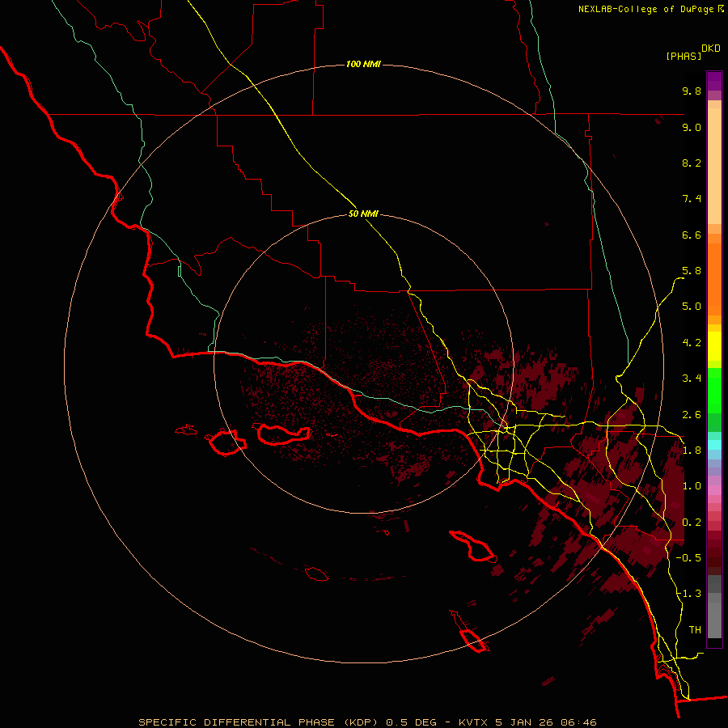Click the '5 JAN 26' date text

click(525, 722)
